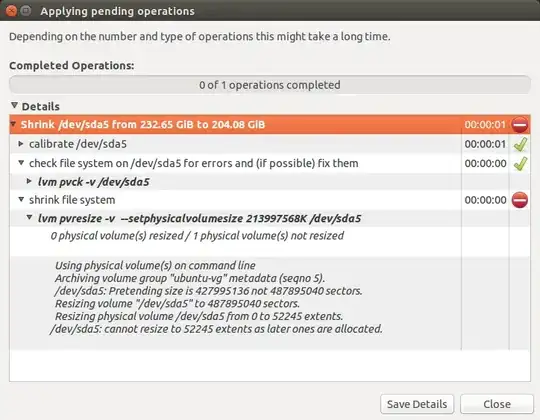This screenshot has height=420, width=540.
Task: Select the physical volume(s) not resized line
Action: (x=197, y=236)
